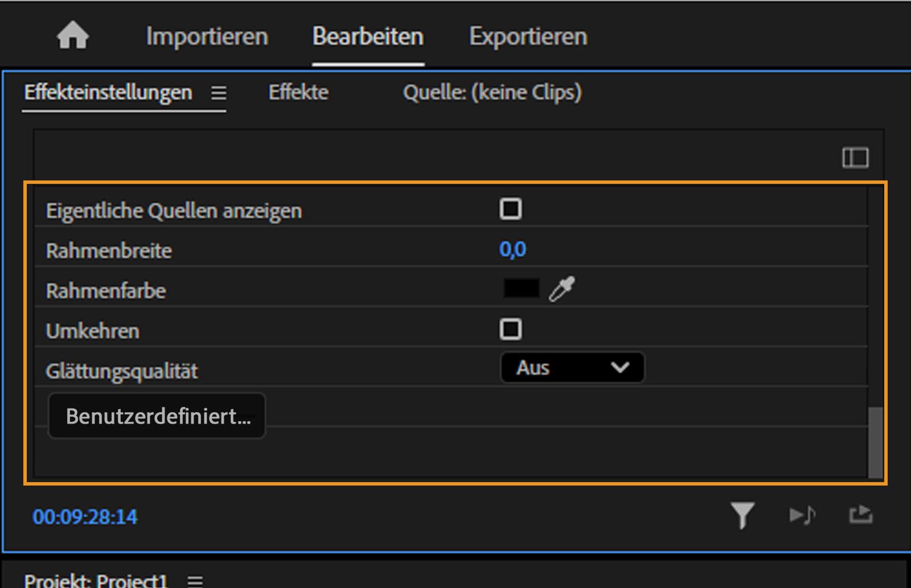Switch to the Importieren tab
Image resolution: width=911 pixels, height=588 pixels.
[207, 35]
